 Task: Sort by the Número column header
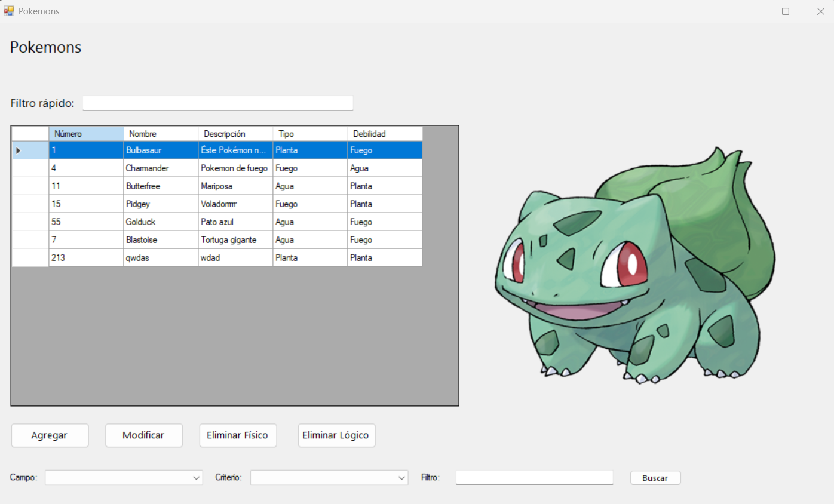[86, 134]
